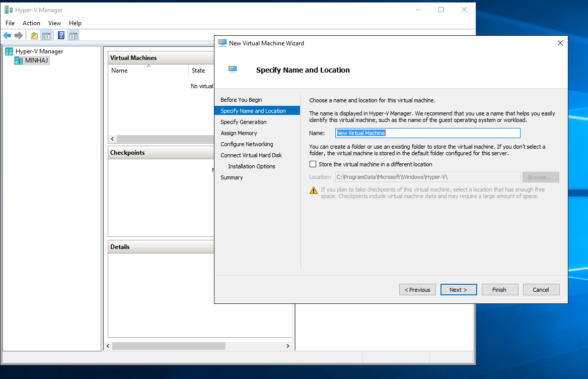The image size is (588, 379).
Task: Open Help via the question mark icon
Action: click(x=61, y=35)
